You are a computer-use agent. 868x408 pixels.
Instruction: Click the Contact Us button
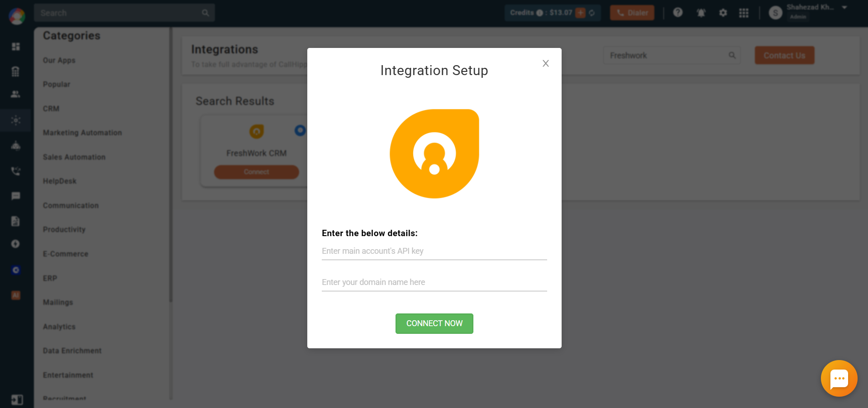784,55
